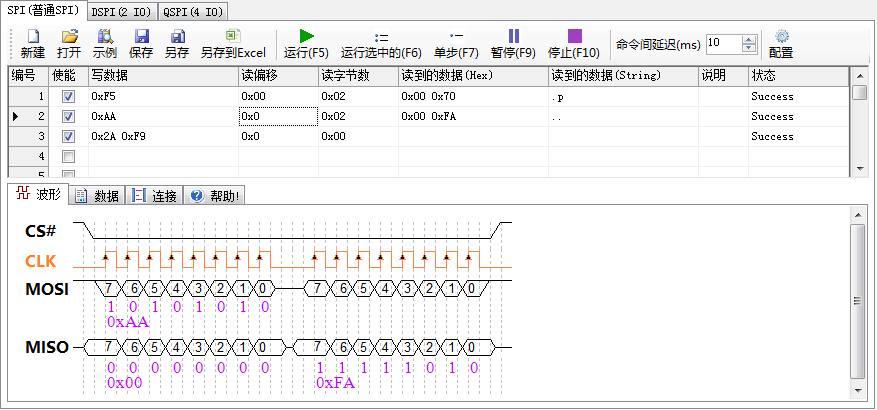Open the 帮助! help tab
Viewport: 877px width, 410px height.
(215, 196)
